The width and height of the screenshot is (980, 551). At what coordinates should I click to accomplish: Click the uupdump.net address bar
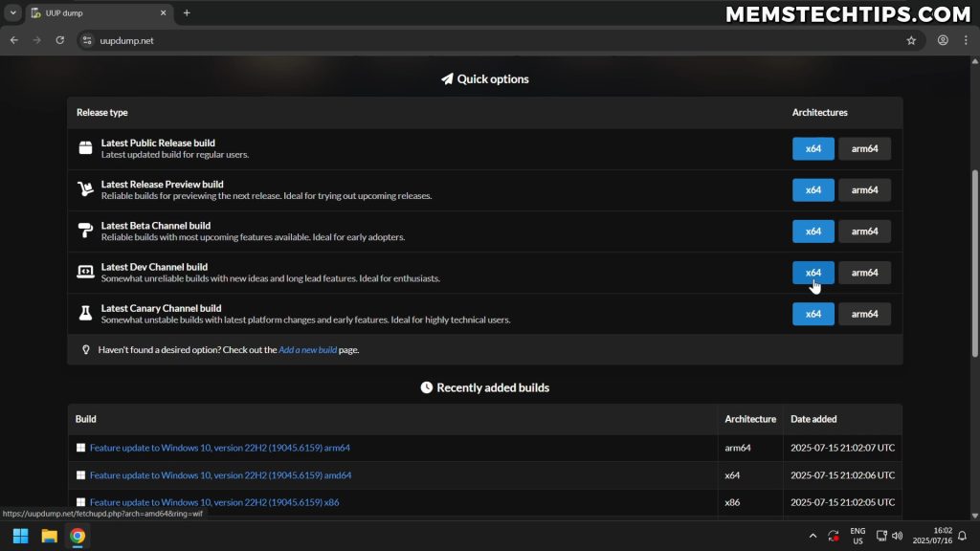click(x=500, y=40)
